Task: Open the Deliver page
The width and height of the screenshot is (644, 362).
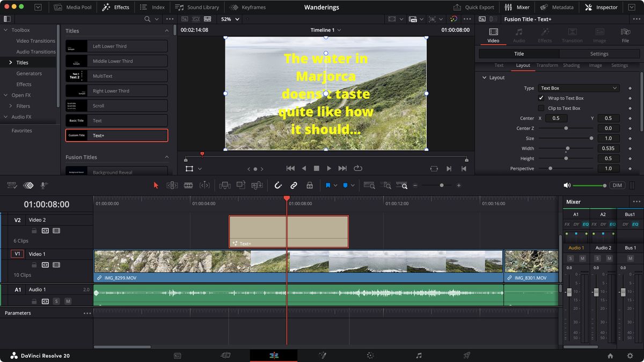Action: pos(466,355)
